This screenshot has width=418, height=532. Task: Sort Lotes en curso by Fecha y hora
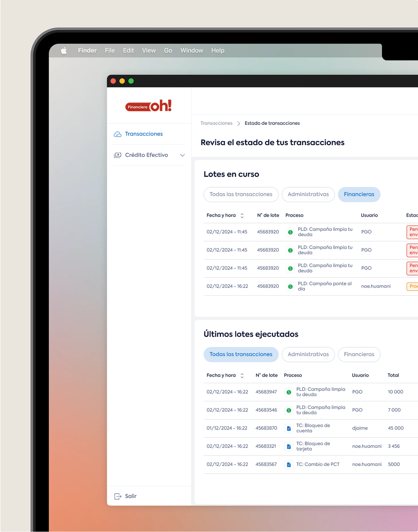point(242,216)
